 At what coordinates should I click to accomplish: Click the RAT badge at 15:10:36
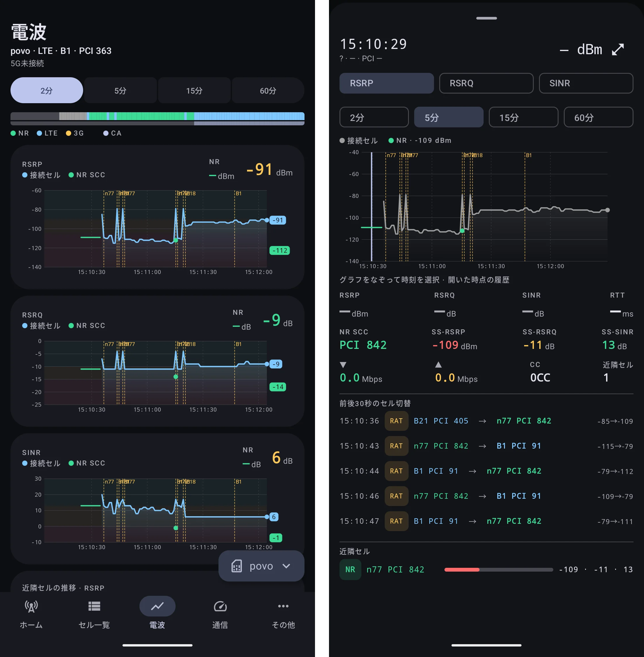(x=396, y=421)
